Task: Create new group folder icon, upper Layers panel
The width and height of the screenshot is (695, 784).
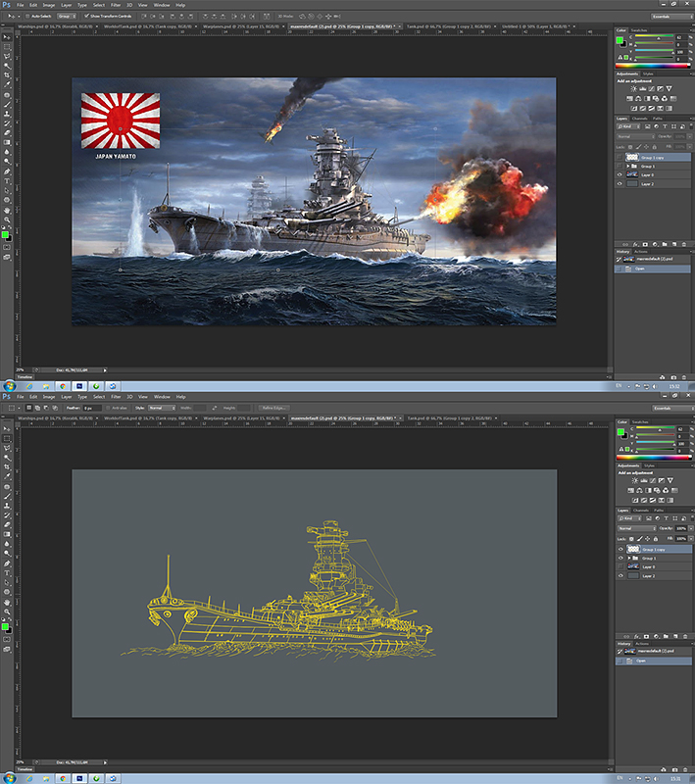Action: pyautogui.click(x=665, y=244)
